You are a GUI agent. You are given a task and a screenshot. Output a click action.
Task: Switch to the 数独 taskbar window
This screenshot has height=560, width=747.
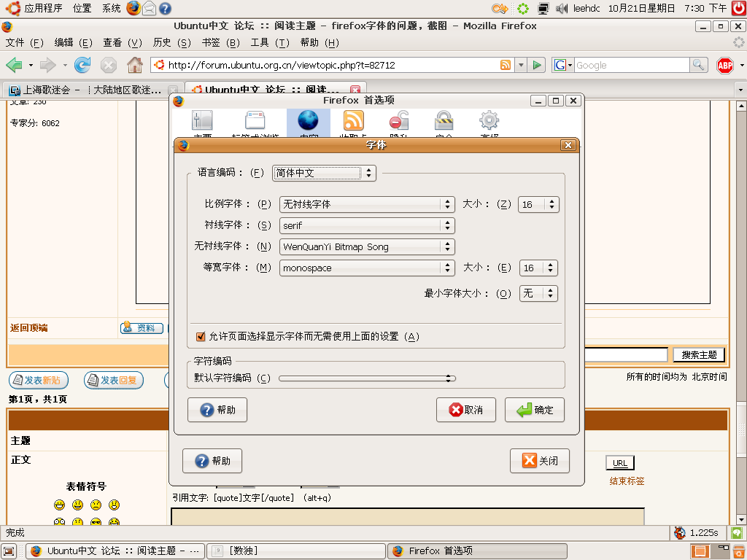296,551
